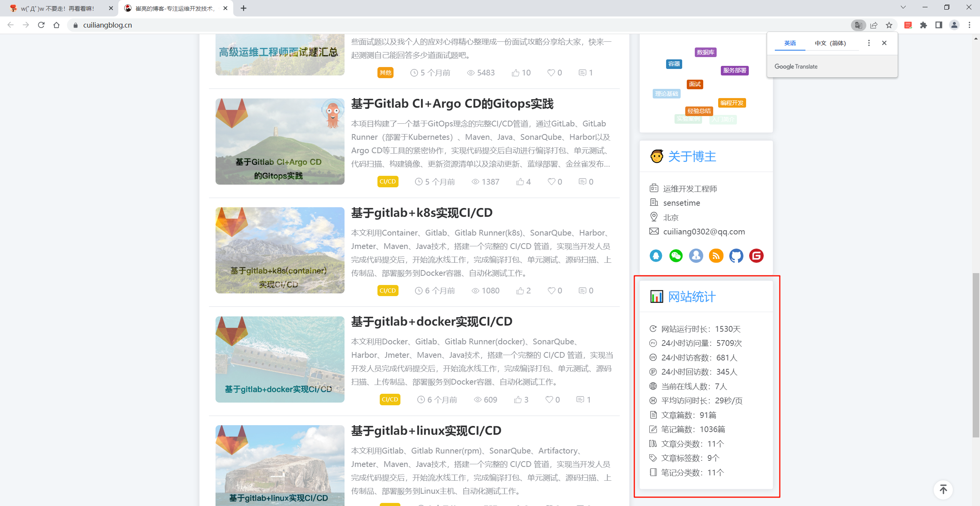This screenshot has height=506, width=980.
Task: Open Gitlab CI+Argo CD post thumbnail
Action: [x=280, y=141]
